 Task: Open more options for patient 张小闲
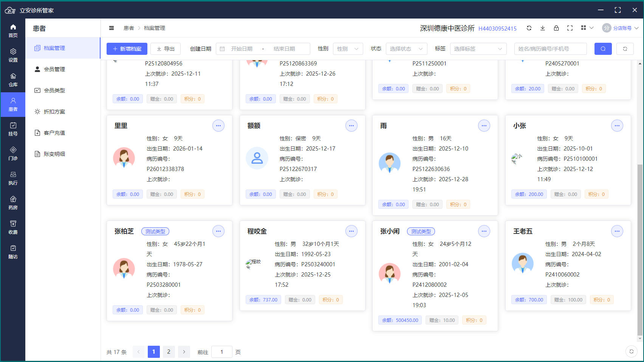[484, 231]
